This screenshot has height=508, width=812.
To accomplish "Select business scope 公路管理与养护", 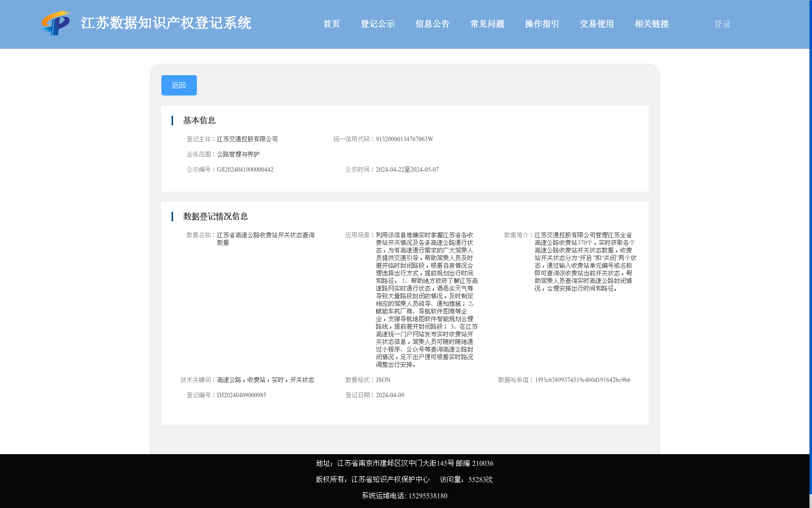I will pyautogui.click(x=239, y=154).
